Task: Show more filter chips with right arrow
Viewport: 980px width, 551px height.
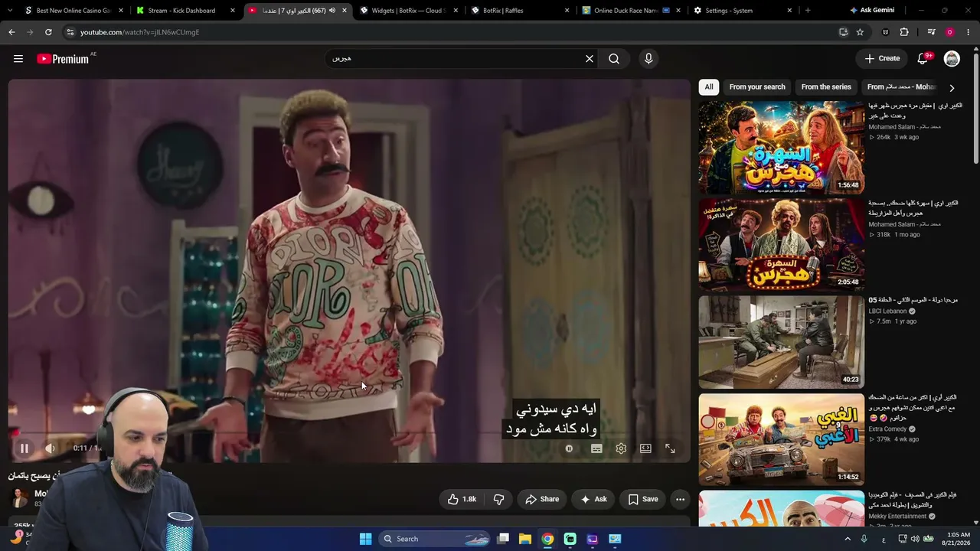Action: 952,88
